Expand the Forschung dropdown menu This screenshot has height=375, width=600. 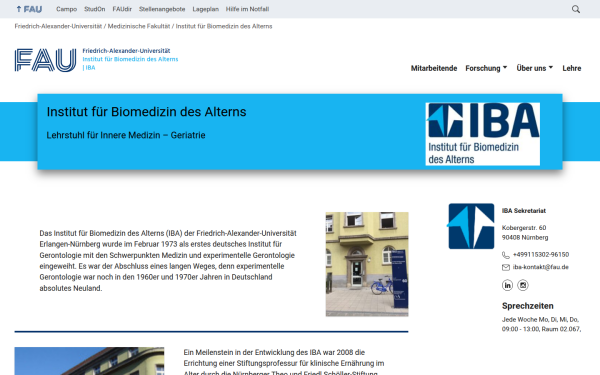coord(486,68)
